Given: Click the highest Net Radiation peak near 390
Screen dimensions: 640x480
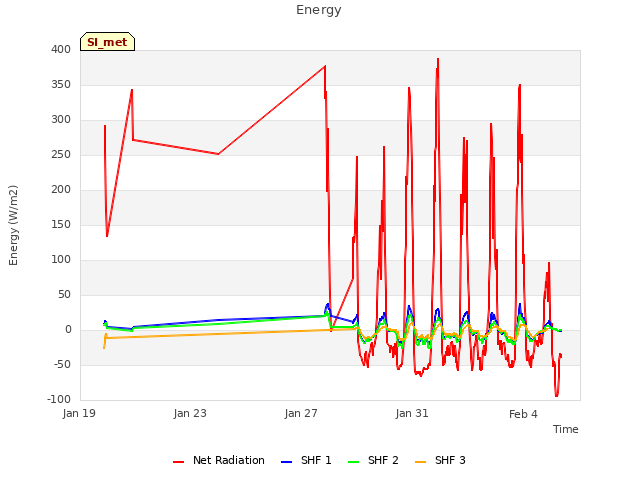Looking at the screenshot, I should click(438, 59).
